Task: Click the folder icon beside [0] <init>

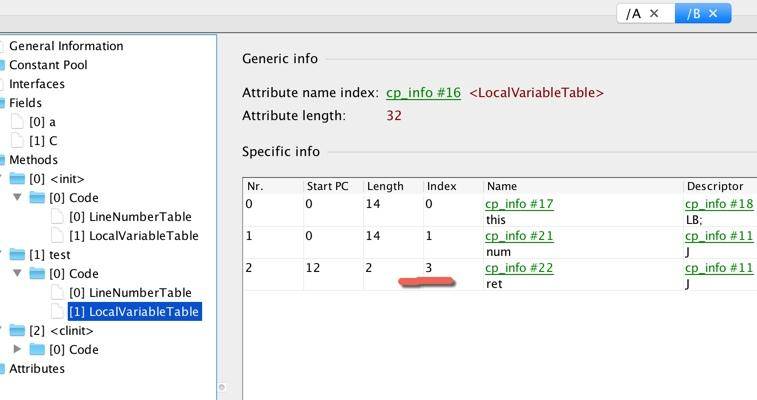Action: (x=17, y=179)
